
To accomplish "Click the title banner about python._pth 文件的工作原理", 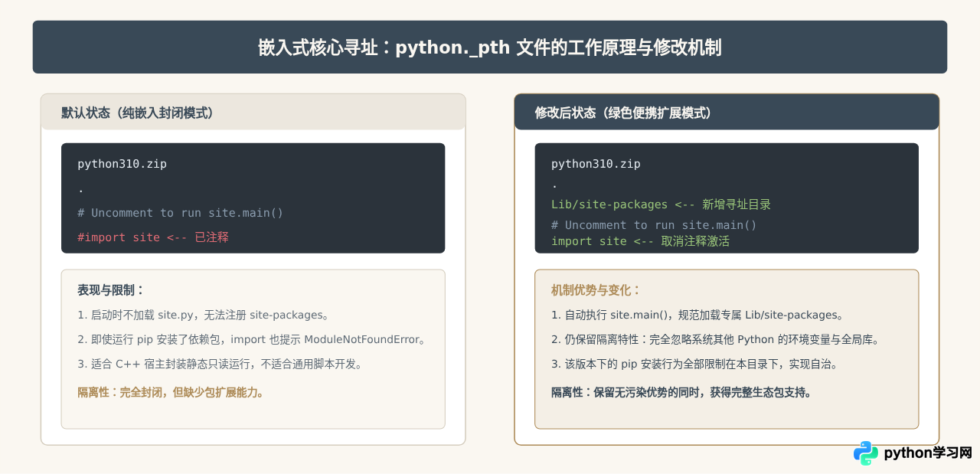I will (x=490, y=47).
